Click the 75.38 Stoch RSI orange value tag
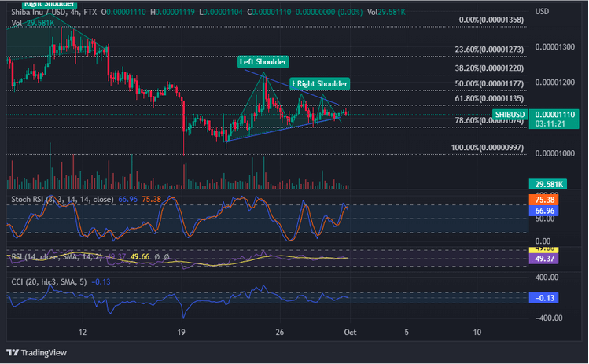 tap(543, 200)
